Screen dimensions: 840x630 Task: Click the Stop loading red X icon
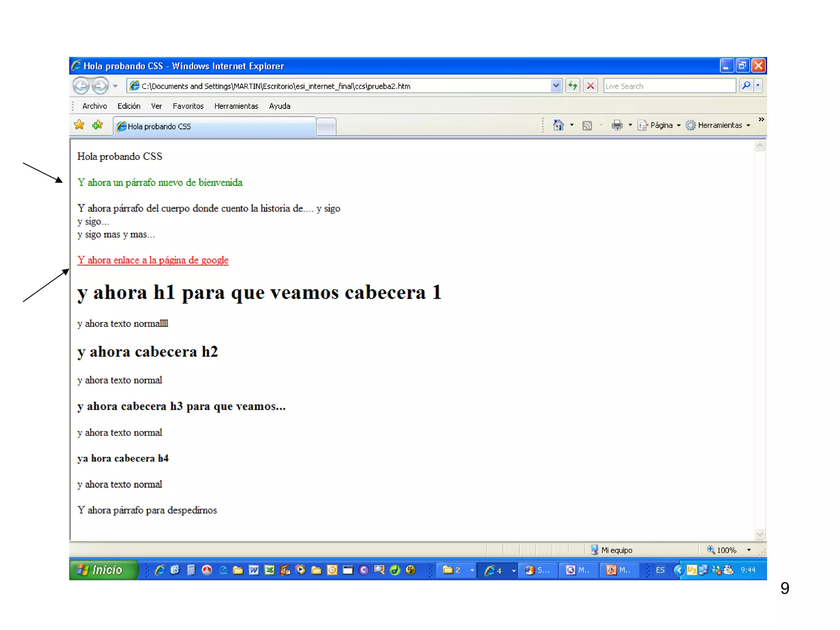590,86
